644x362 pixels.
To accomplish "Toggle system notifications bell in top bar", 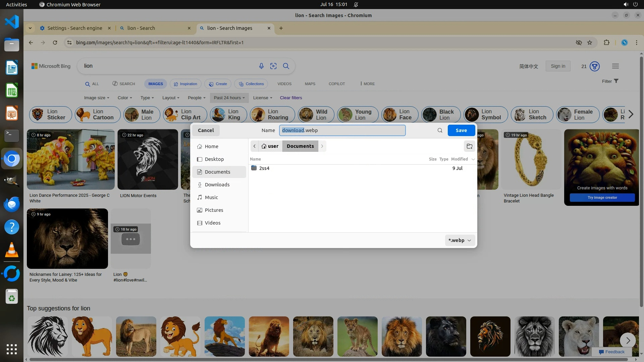I will pos(356,4).
